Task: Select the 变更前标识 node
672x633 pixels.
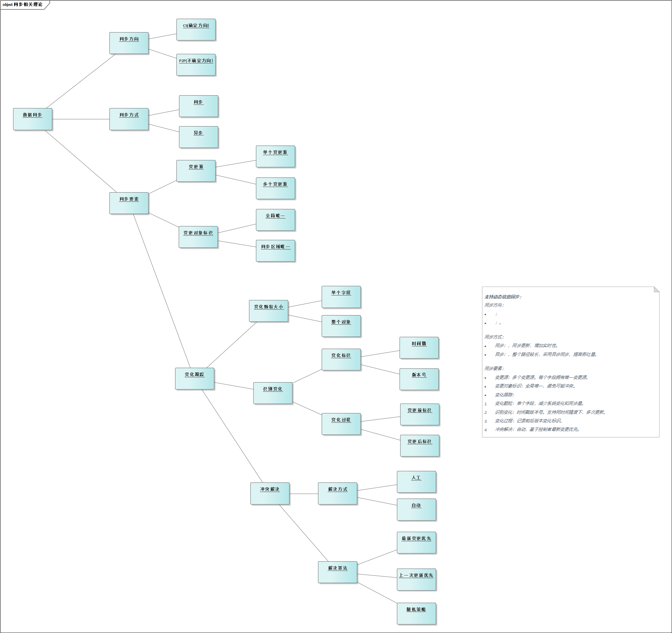Action: [420, 414]
